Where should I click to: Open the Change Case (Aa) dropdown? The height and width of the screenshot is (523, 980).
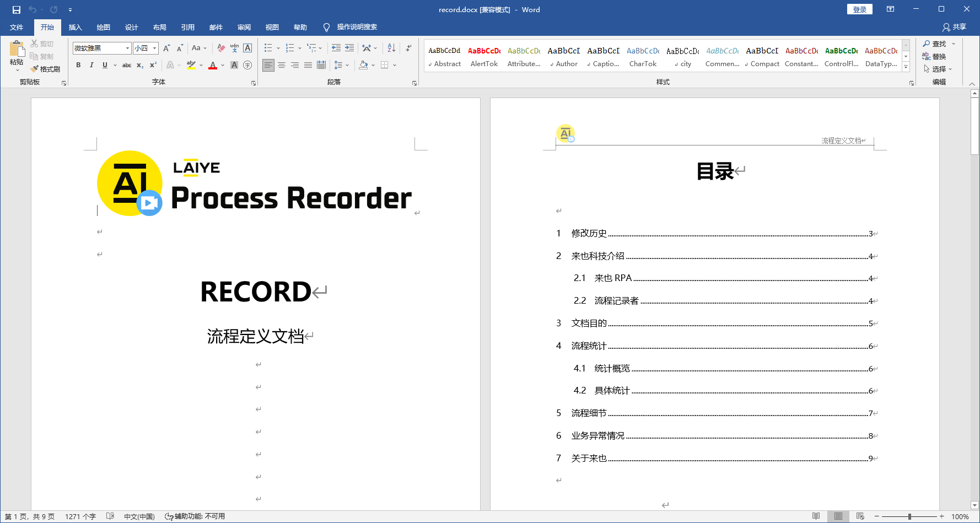coord(200,48)
